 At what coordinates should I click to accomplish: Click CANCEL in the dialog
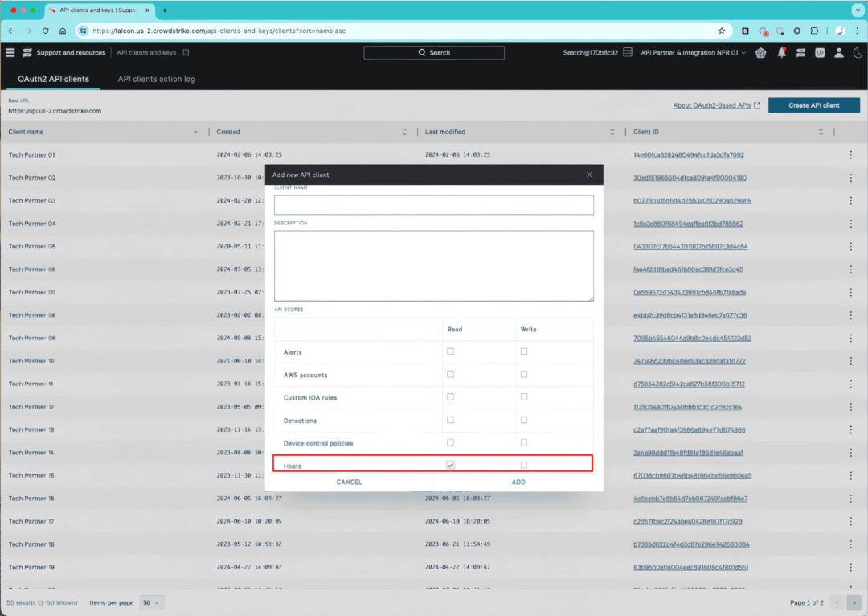coord(350,482)
